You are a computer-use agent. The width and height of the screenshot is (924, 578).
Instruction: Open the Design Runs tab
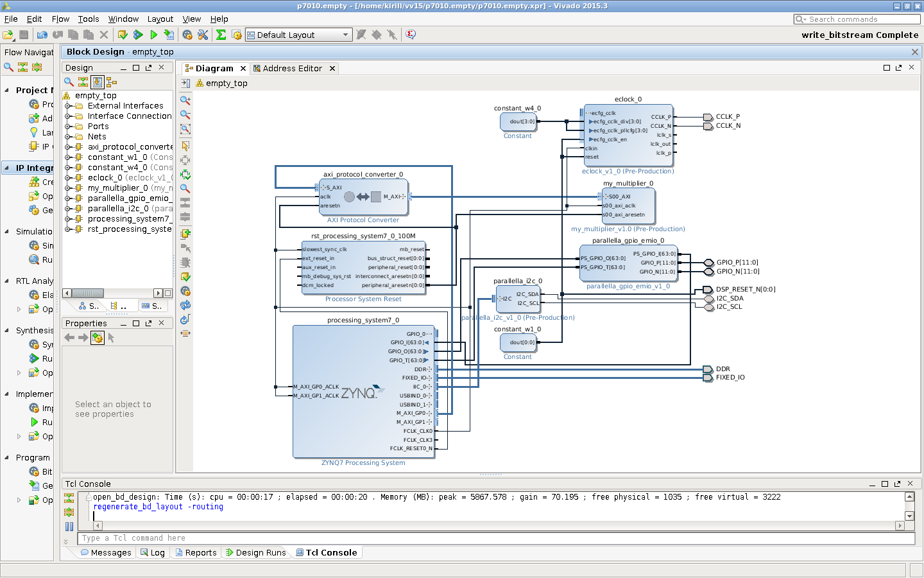(x=256, y=552)
